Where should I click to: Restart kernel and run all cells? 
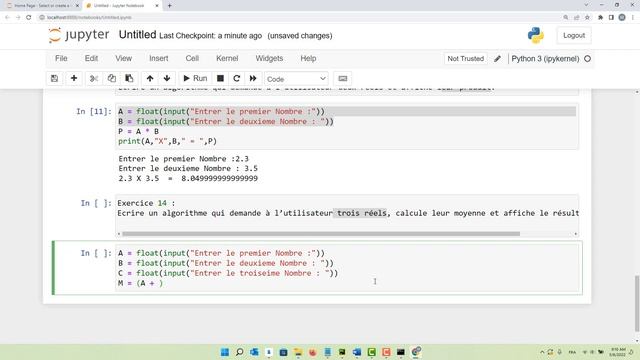[x=253, y=78]
